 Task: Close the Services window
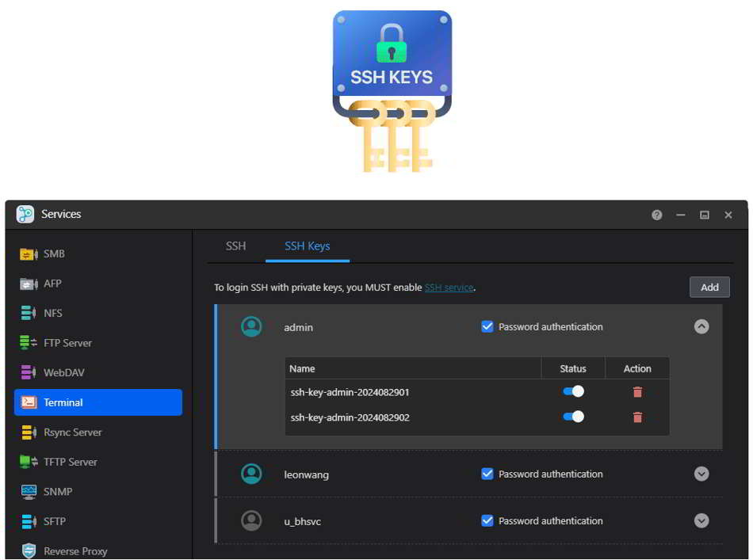coord(728,215)
